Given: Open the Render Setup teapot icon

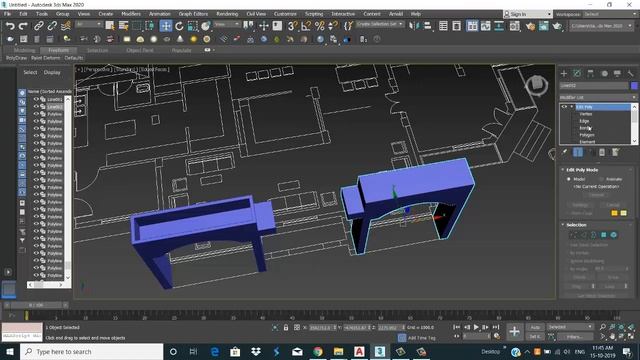Looking at the screenshot, I should pos(530,26).
